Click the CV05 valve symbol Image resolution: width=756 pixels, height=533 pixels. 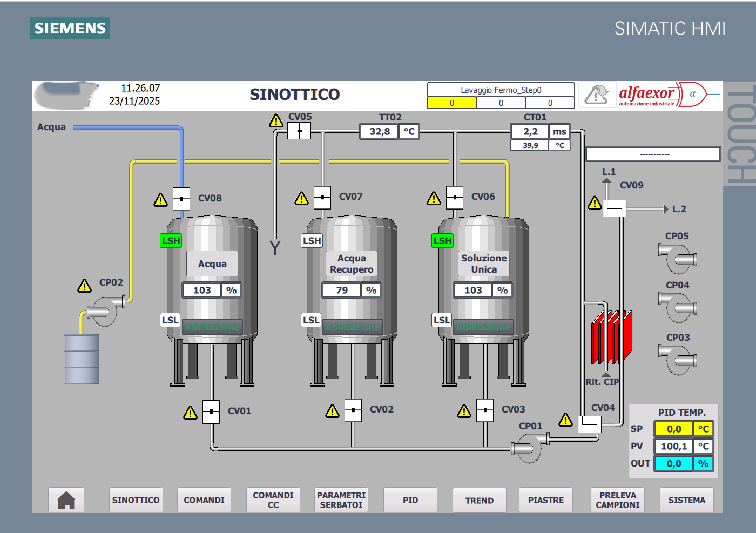299,131
